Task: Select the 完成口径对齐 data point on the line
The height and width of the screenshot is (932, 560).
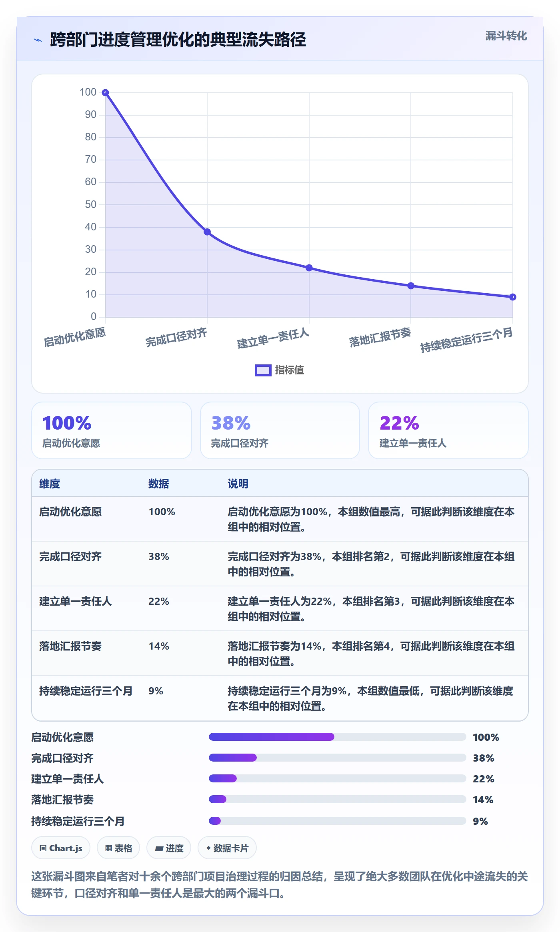Action: pyautogui.click(x=207, y=232)
